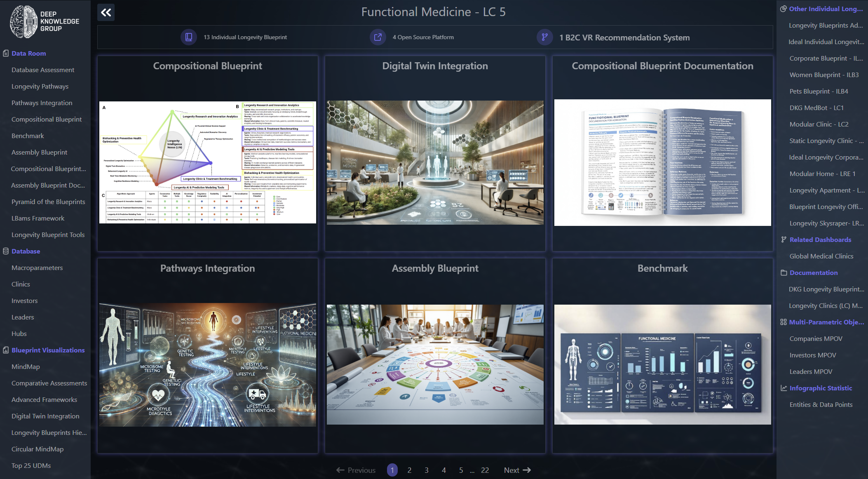This screenshot has height=479, width=868.
Task: Collapse sidebar with double chevron icon
Action: click(106, 12)
